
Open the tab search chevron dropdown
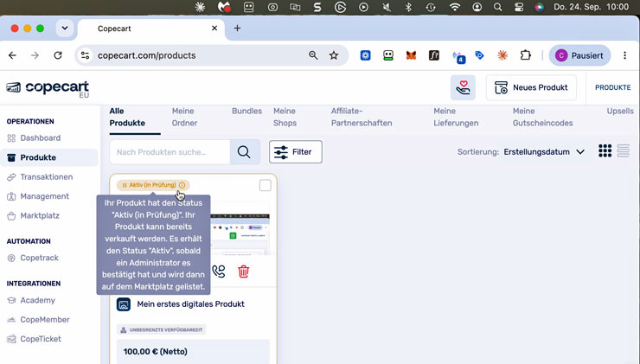65,29
